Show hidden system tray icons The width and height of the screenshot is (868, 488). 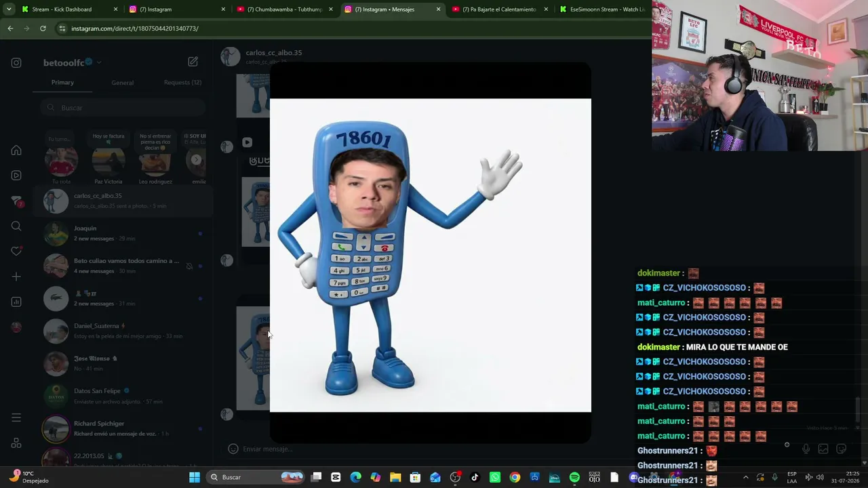pos(746,477)
